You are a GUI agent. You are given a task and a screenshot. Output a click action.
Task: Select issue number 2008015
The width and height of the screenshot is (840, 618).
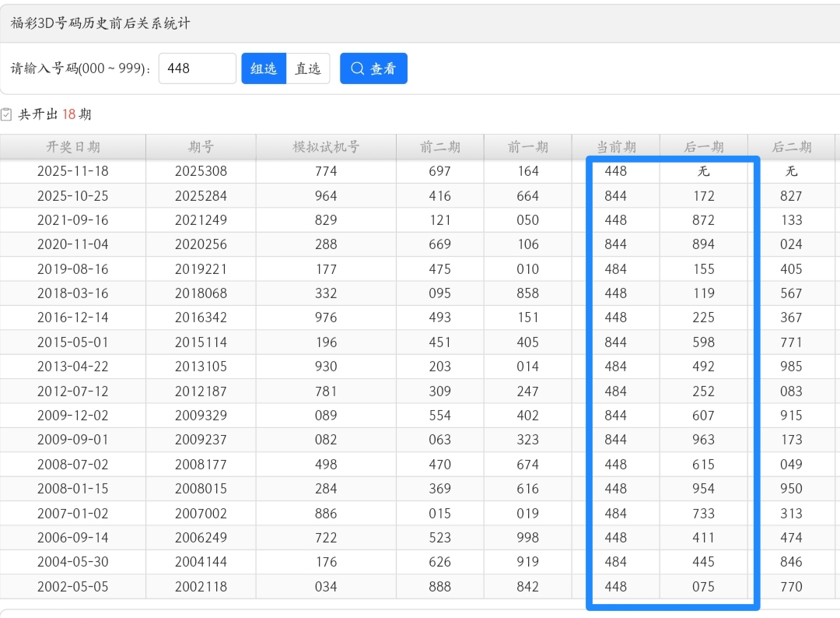coord(201,489)
